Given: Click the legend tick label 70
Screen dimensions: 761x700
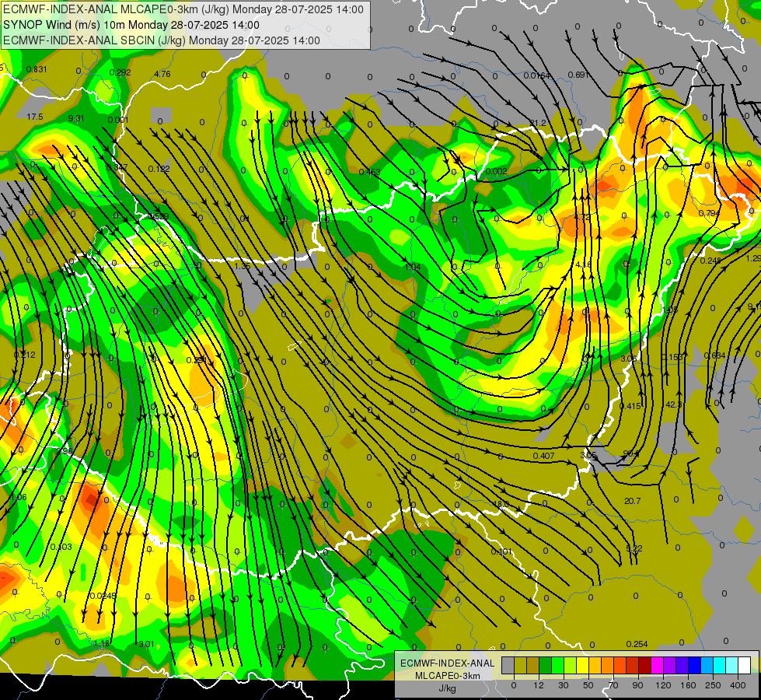Looking at the screenshot, I should (613, 685).
